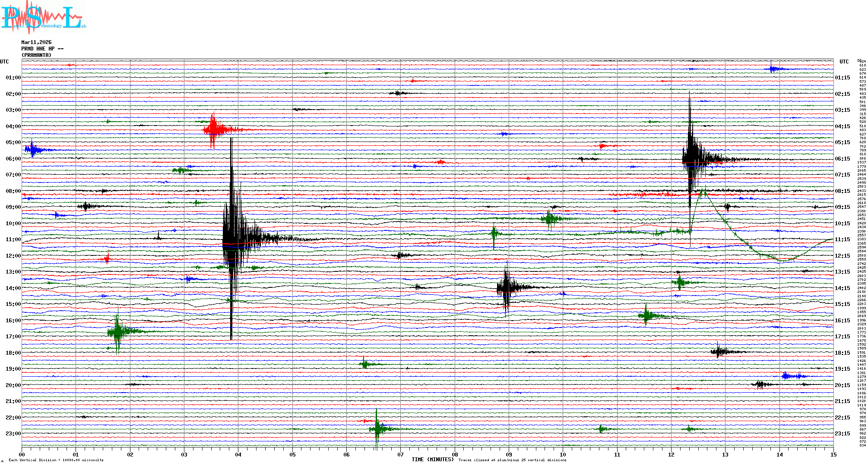The height and width of the screenshot is (466, 868).
Task: Click the 11:00 hour label on left
Action: (x=13, y=239)
